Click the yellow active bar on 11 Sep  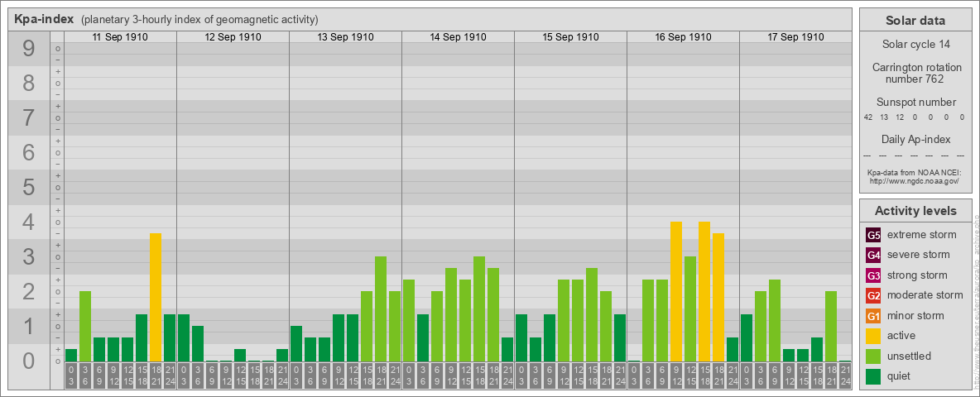pos(156,297)
